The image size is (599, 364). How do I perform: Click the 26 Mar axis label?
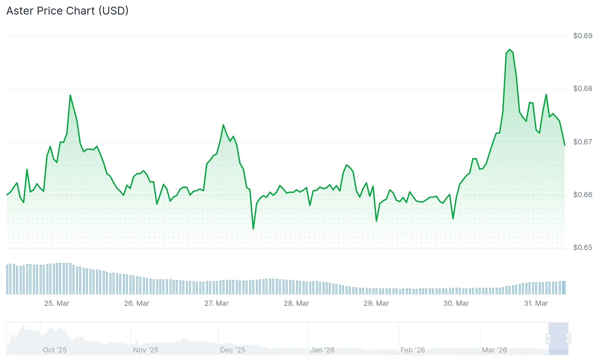point(137,303)
